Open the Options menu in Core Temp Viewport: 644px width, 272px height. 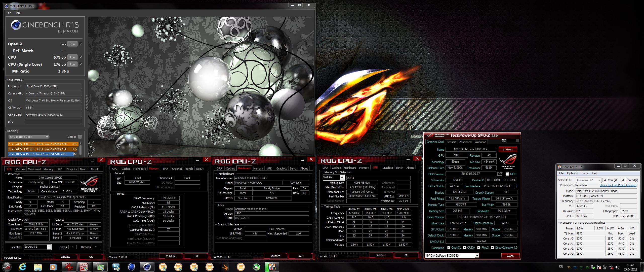(x=572, y=173)
